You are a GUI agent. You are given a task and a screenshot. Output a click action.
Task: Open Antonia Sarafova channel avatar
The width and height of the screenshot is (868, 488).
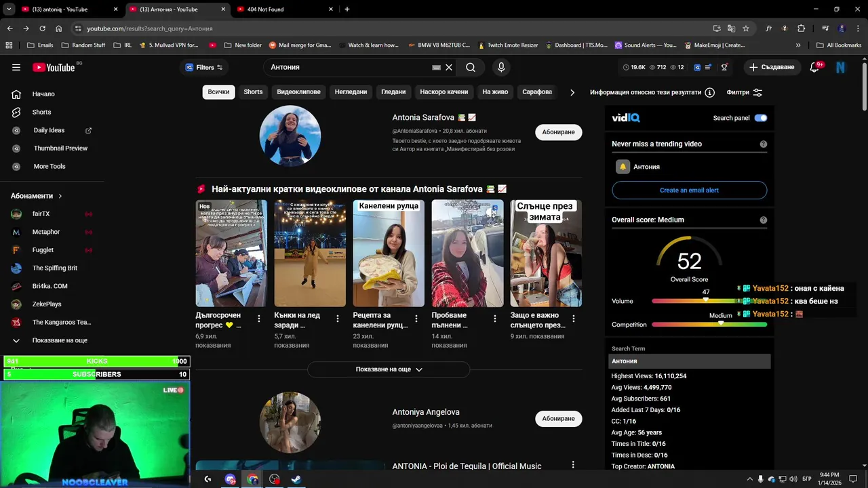click(290, 136)
